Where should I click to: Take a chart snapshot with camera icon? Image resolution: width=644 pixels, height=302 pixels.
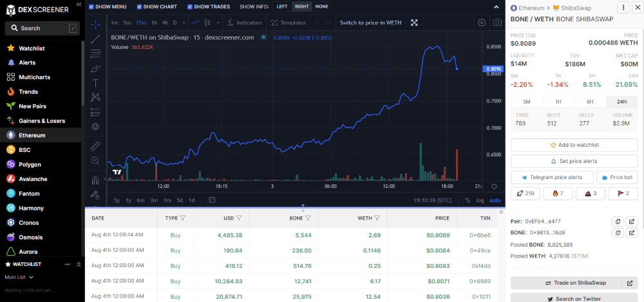[x=497, y=23]
